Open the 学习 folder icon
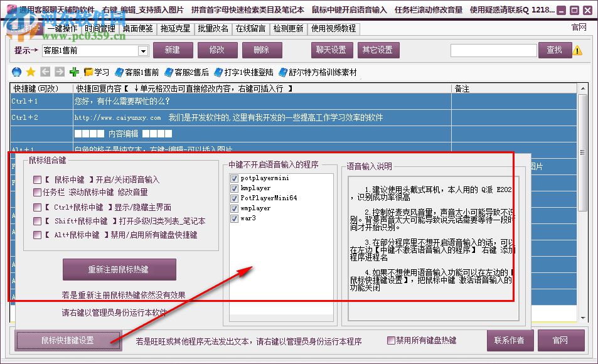 (x=88, y=70)
